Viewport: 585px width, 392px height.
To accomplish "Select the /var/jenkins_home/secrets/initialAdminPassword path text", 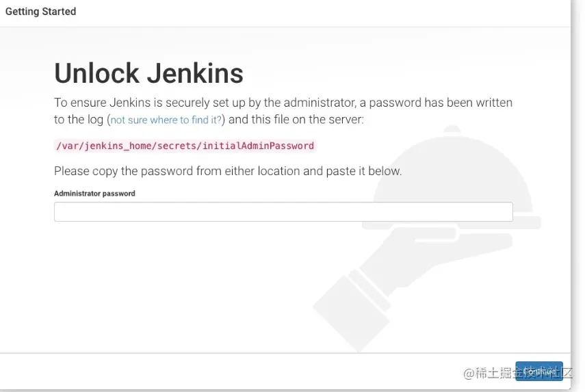I will pyautogui.click(x=185, y=146).
